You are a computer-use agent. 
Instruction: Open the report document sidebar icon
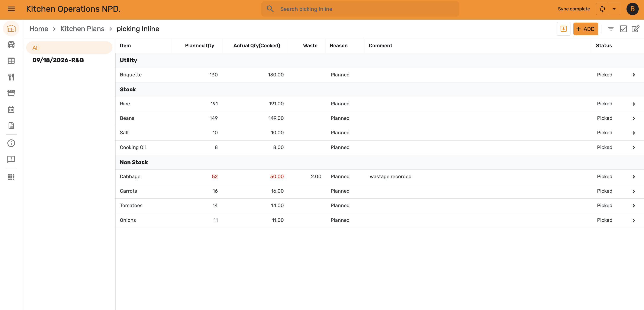click(11, 126)
